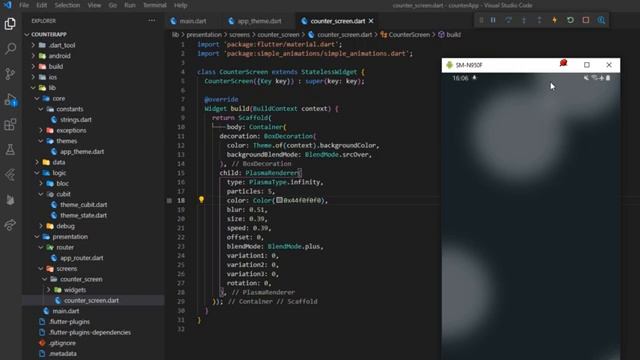640x360 pixels.
Task: Open the Selection menu
Action: pyautogui.click(x=67, y=5)
